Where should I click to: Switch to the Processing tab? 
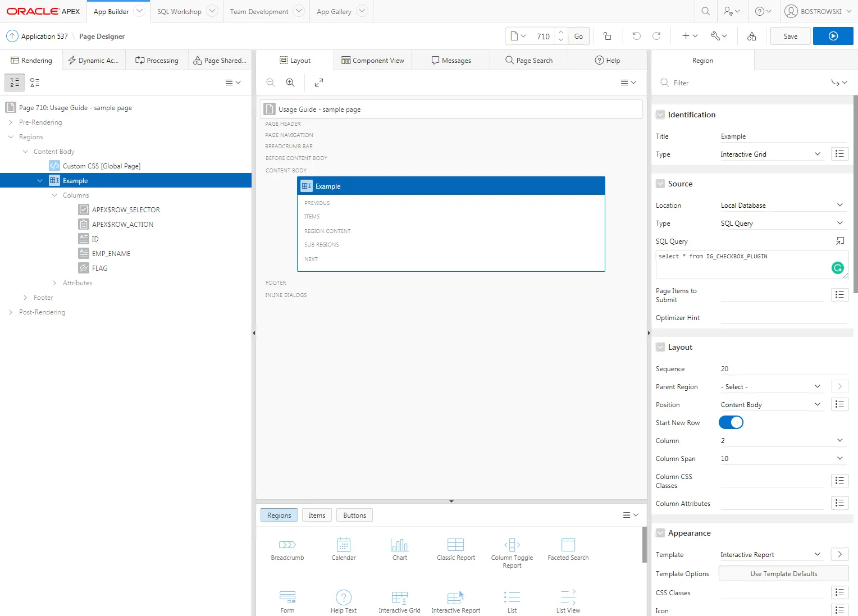[x=157, y=61]
